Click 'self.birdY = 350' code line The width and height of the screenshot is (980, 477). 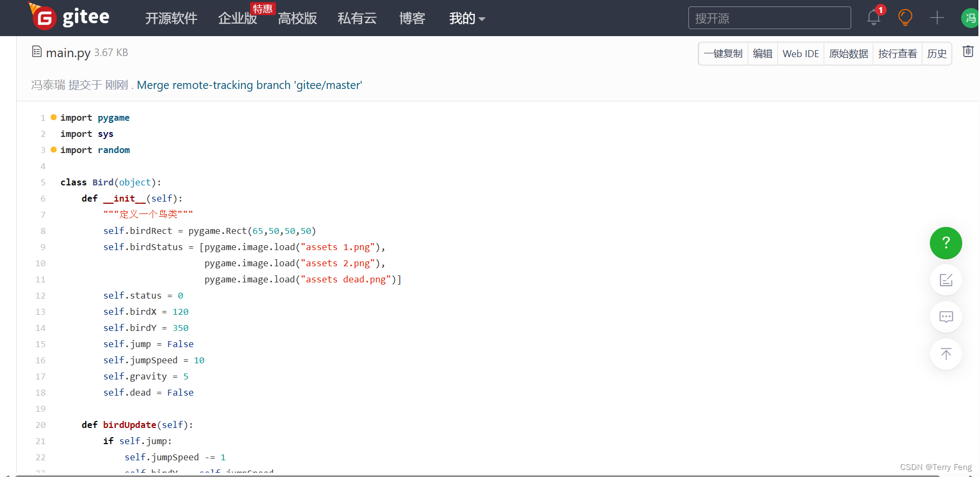point(146,328)
